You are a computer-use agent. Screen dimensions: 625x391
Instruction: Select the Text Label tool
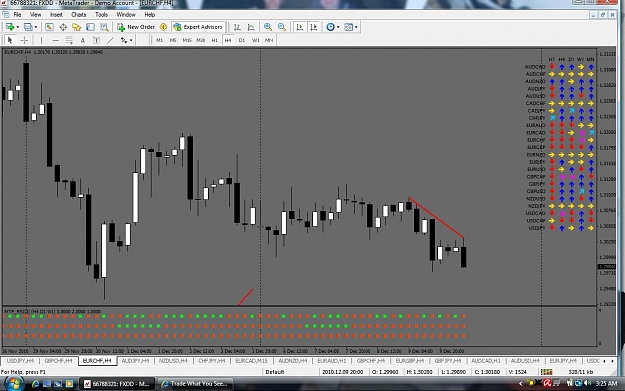click(96, 40)
